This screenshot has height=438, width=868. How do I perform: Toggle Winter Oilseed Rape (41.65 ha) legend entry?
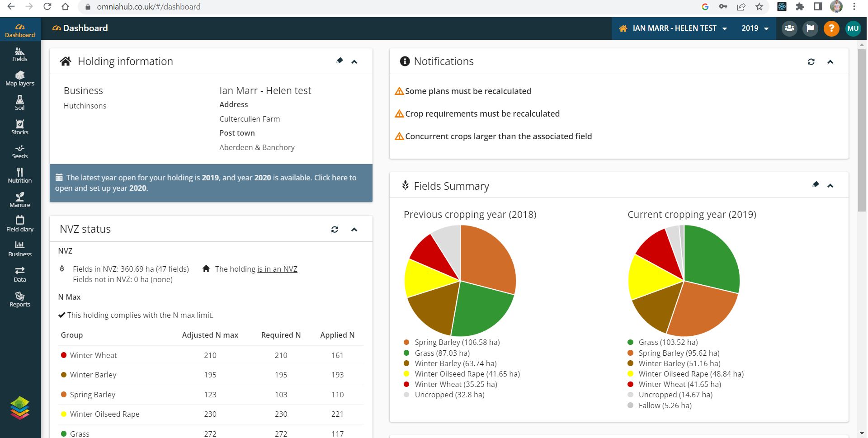[462, 374]
